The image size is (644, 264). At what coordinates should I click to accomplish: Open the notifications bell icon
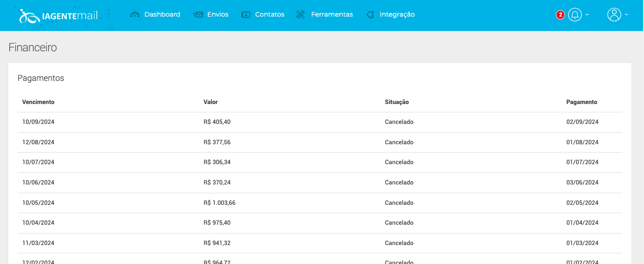[x=575, y=15]
